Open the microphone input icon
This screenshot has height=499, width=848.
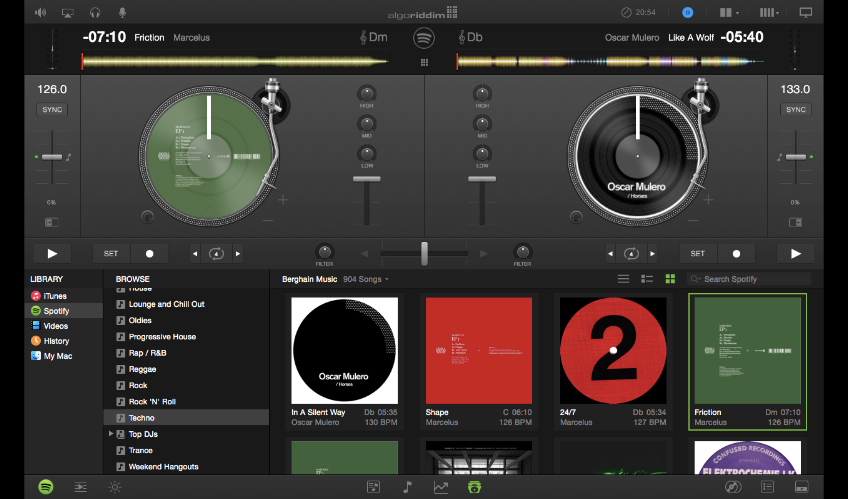122,12
